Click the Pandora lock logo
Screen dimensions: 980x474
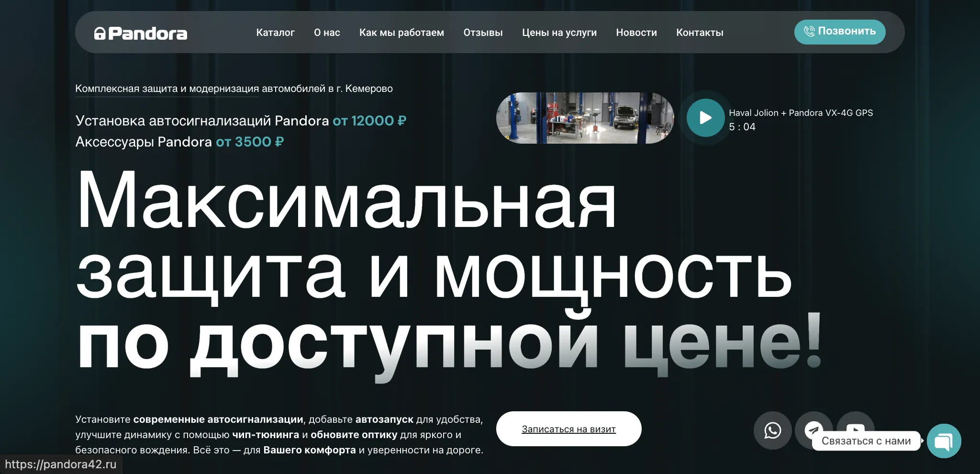coord(140,33)
